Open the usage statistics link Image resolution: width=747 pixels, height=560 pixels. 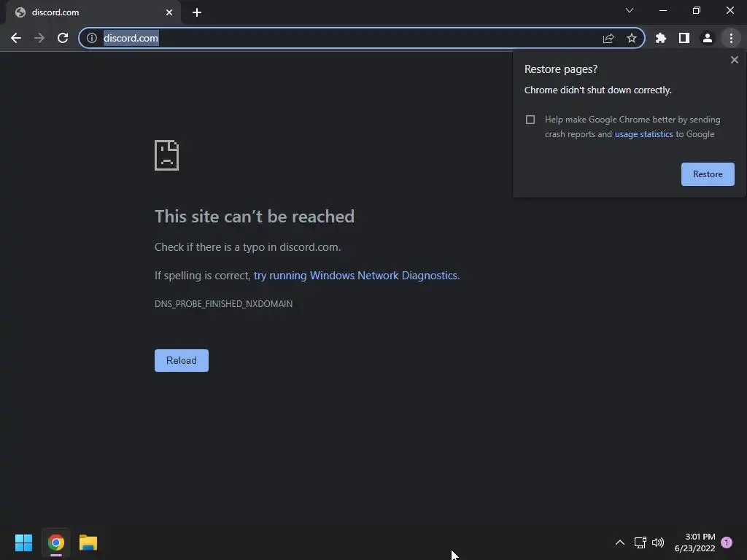643,134
